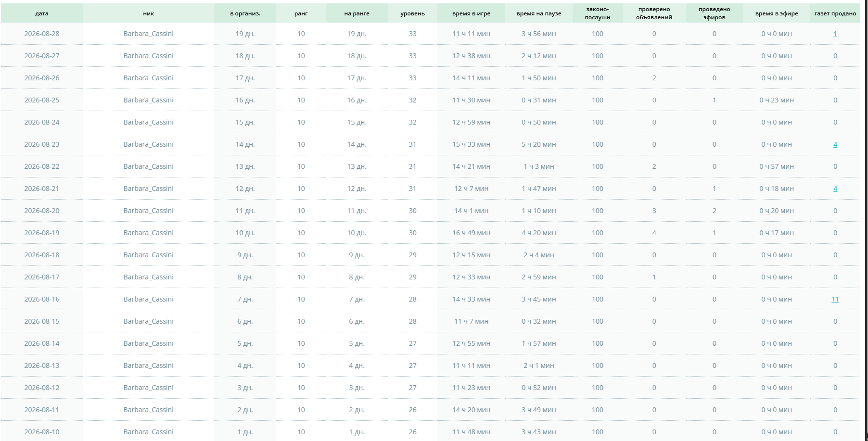Click the ранг column header

click(x=301, y=13)
